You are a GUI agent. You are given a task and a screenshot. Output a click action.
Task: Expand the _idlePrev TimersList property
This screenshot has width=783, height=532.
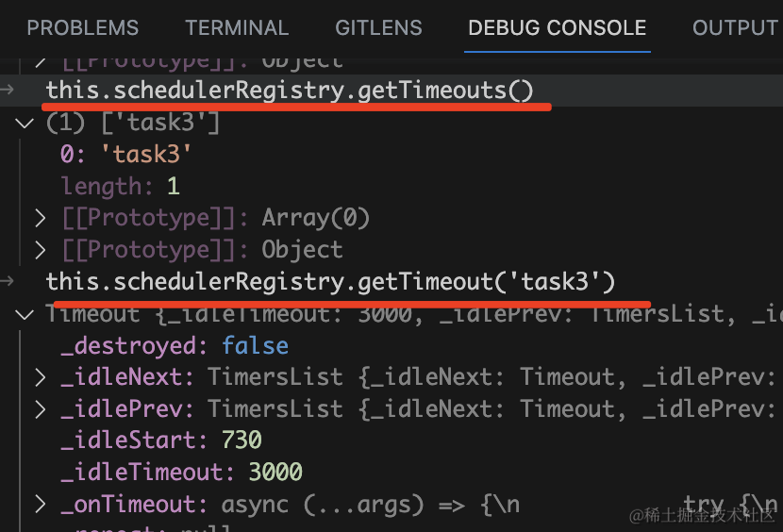pyautogui.click(x=41, y=408)
